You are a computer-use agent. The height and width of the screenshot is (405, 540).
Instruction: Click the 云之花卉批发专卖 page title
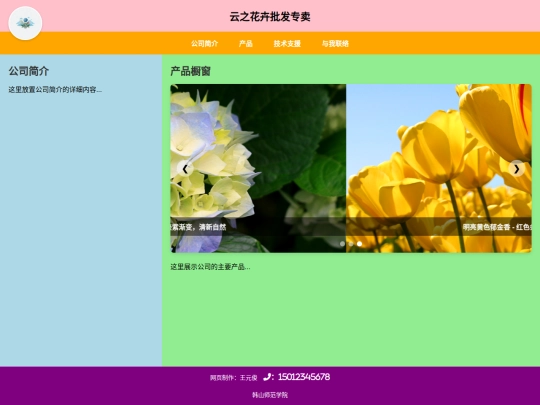[270, 17]
